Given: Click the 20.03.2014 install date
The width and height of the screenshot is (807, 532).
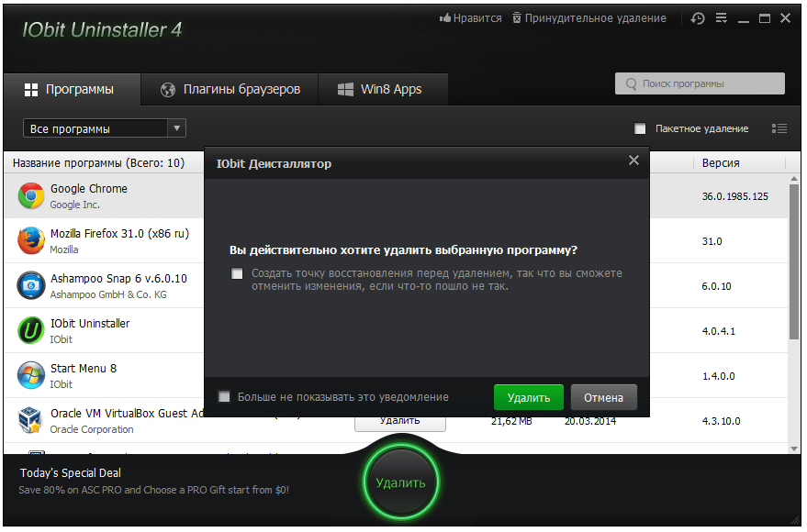Looking at the screenshot, I should 589,423.
